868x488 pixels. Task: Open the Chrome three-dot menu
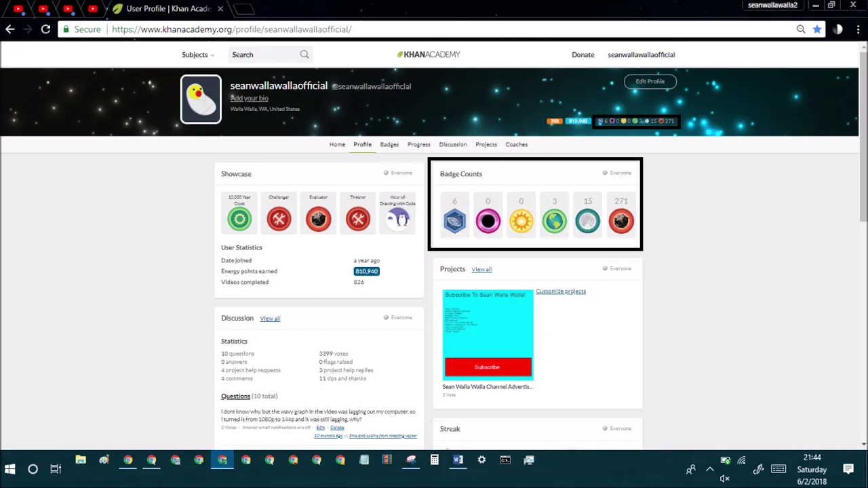[x=858, y=29]
